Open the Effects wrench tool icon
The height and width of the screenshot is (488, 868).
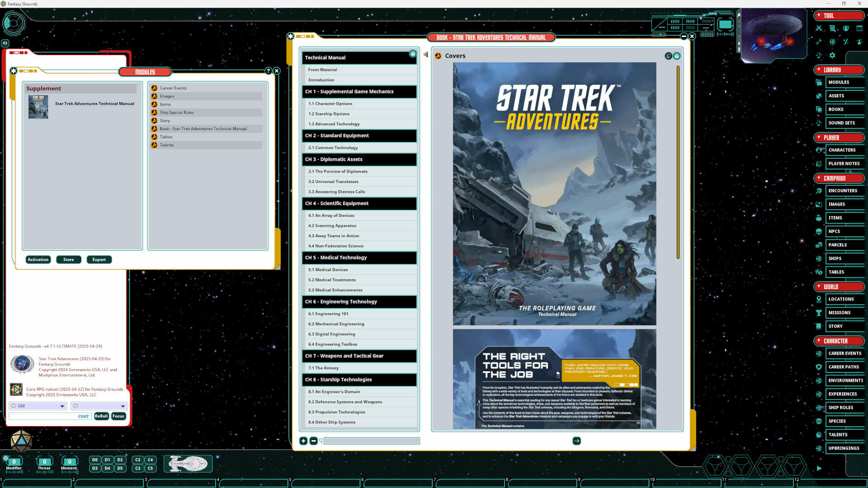click(x=818, y=42)
